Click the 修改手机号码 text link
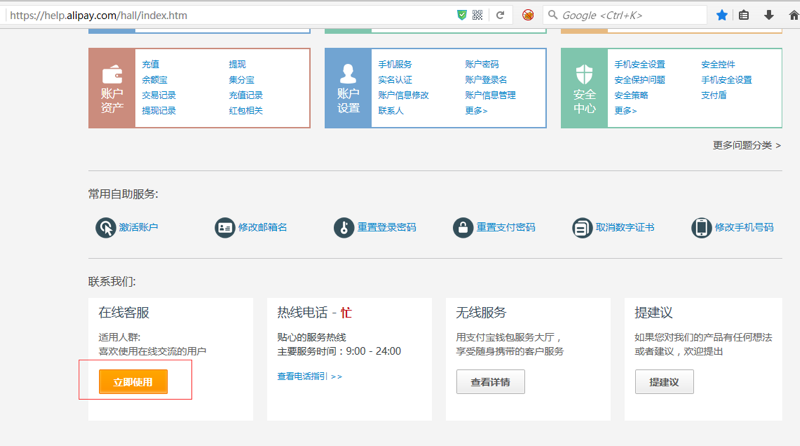800x446 pixels. tap(744, 227)
